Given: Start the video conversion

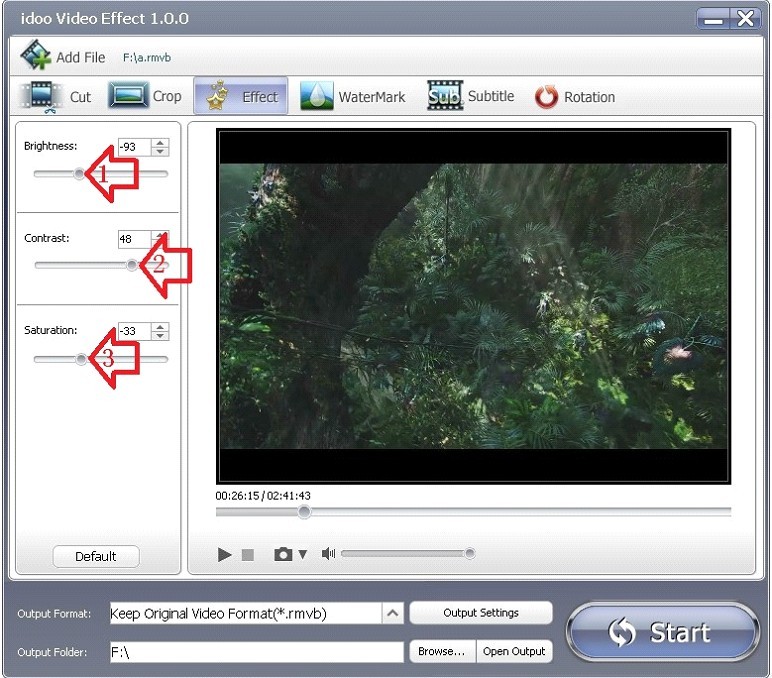Looking at the screenshot, I should pos(663,632).
